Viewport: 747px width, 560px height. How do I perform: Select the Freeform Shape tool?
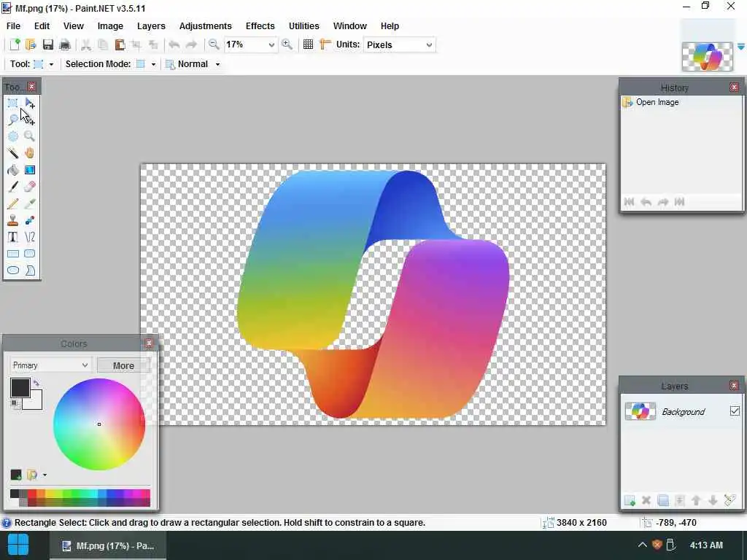click(29, 271)
